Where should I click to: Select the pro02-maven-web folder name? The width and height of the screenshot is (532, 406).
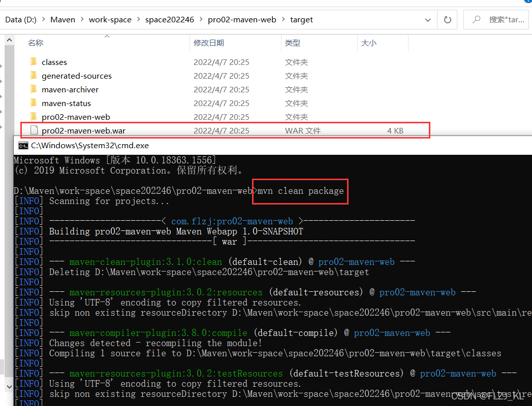pos(76,117)
